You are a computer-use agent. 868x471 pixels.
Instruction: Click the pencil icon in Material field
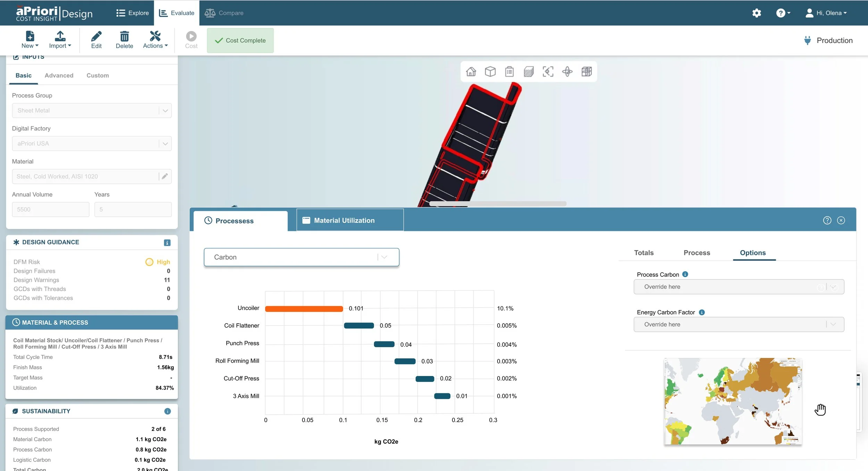tap(165, 176)
